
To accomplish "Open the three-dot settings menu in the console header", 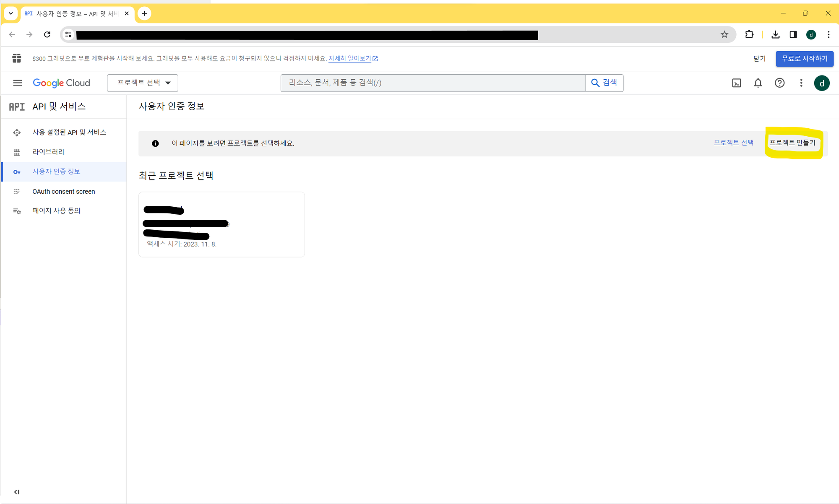I will (801, 83).
